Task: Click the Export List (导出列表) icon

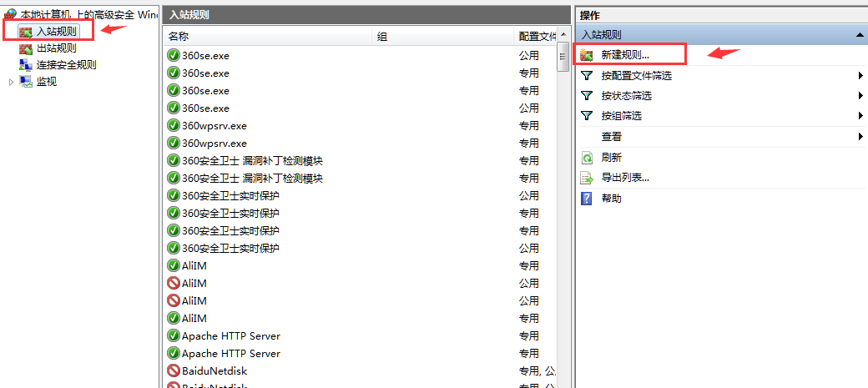Action: (x=587, y=178)
